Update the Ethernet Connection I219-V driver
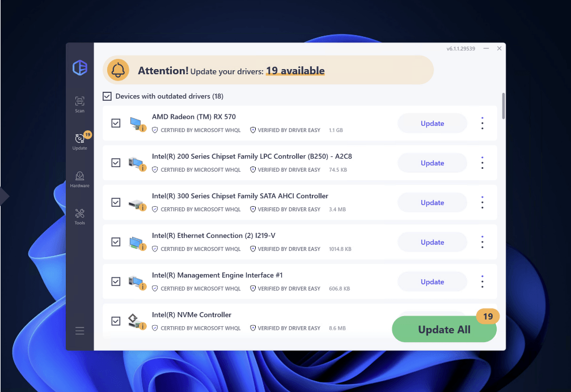 [x=432, y=242]
